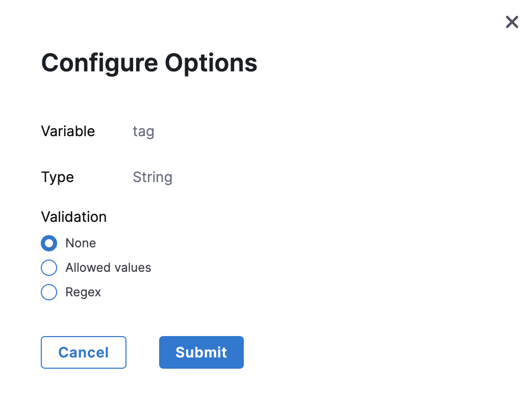The width and height of the screenshot is (532, 410).
Task: Select the None validation radio button
Action: point(49,243)
